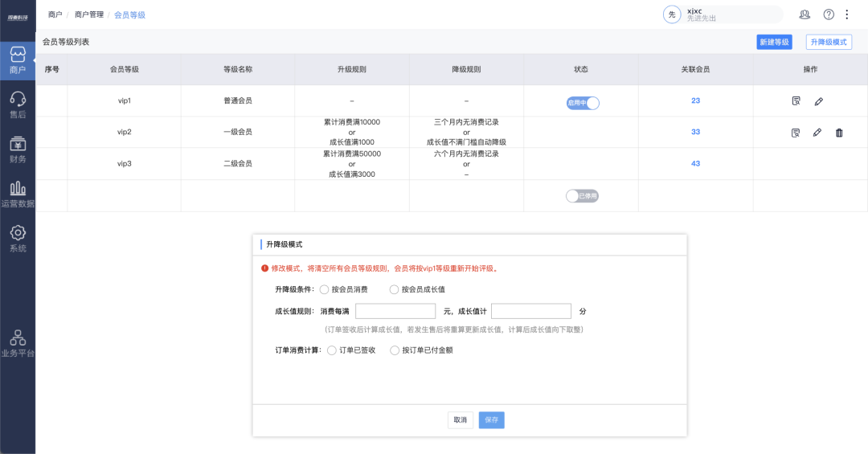Open the 售后 sidebar section
Screen dimensions: 868x454
pos(18,105)
